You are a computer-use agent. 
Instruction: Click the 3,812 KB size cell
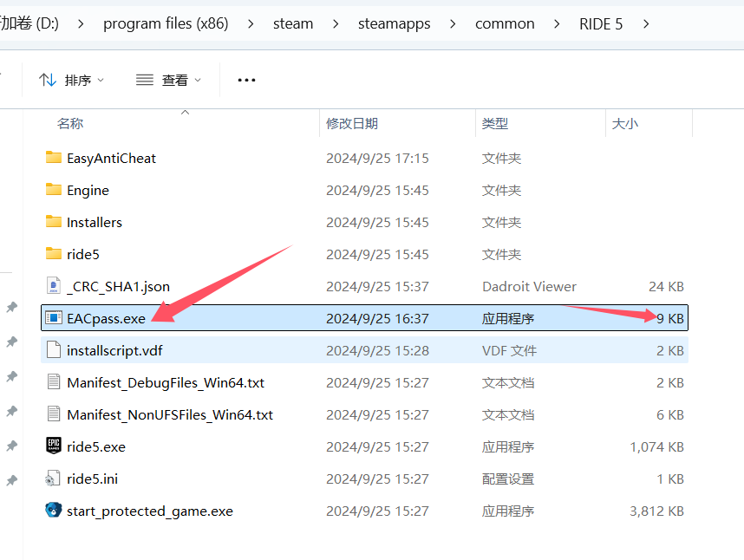[x=656, y=511]
